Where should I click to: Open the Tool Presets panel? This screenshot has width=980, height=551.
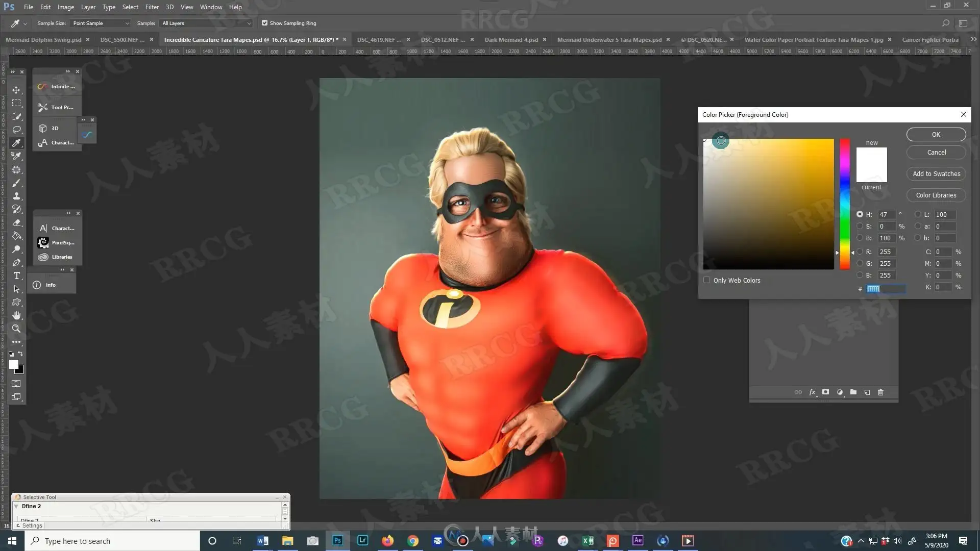56,107
